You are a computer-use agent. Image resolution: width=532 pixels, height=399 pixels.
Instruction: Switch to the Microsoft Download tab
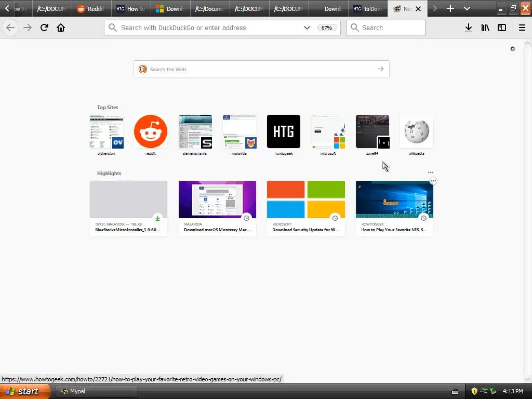click(x=170, y=8)
